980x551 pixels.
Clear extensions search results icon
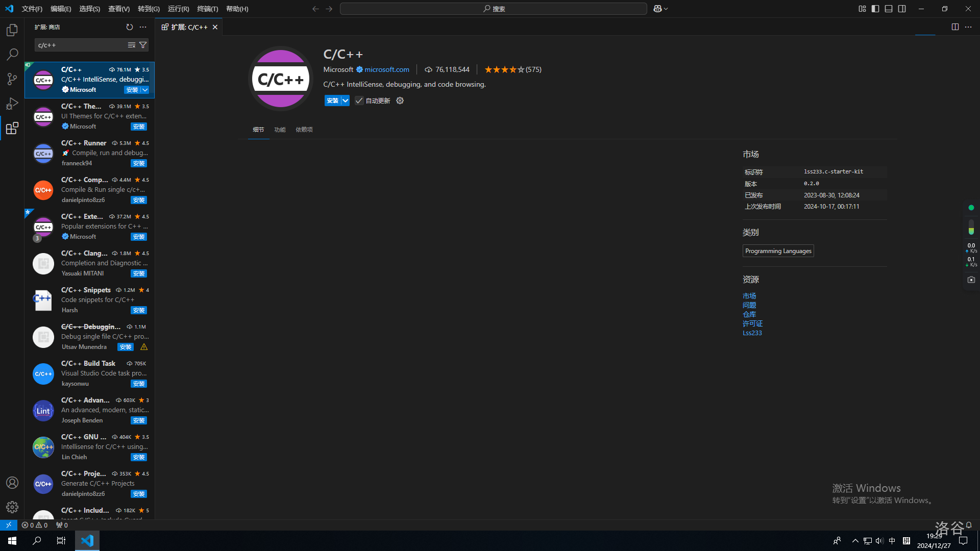point(132,45)
